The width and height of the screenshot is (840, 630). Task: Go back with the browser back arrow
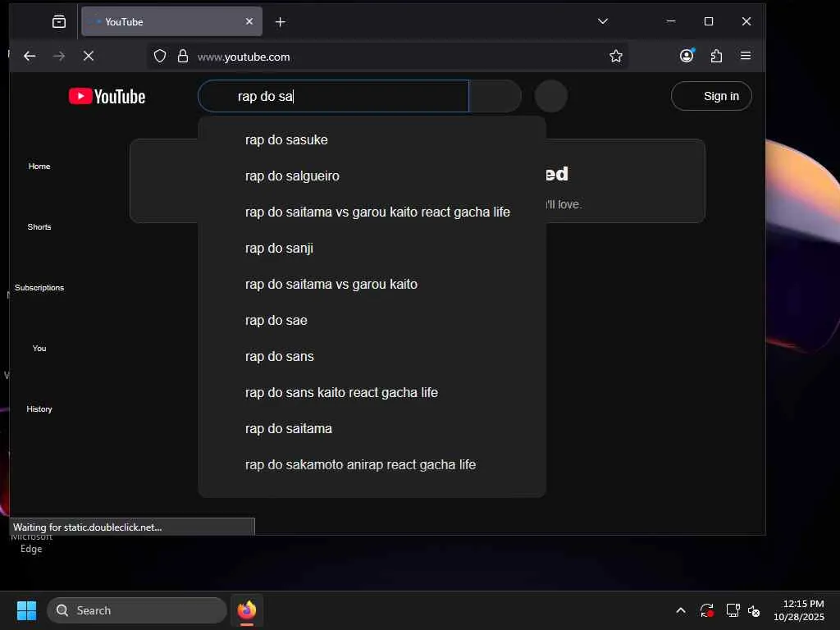click(x=30, y=57)
